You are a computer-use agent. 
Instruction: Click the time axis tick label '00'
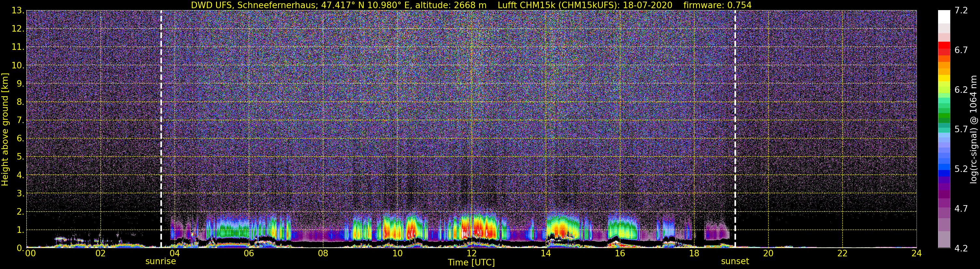click(x=31, y=254)
